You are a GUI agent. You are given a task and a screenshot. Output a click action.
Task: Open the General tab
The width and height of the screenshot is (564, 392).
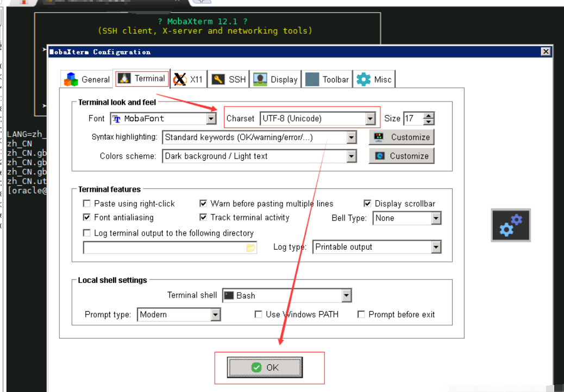(87, 79)
